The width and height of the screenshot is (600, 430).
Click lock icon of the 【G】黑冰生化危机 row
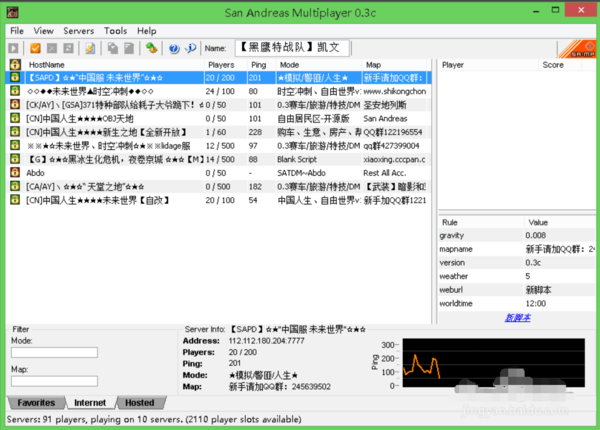[x=15, y=159]
